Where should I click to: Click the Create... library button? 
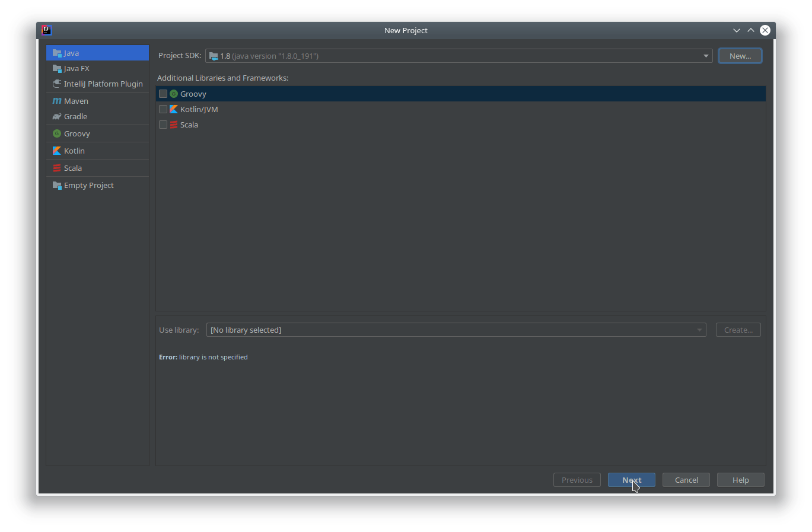tap(738, 330)
